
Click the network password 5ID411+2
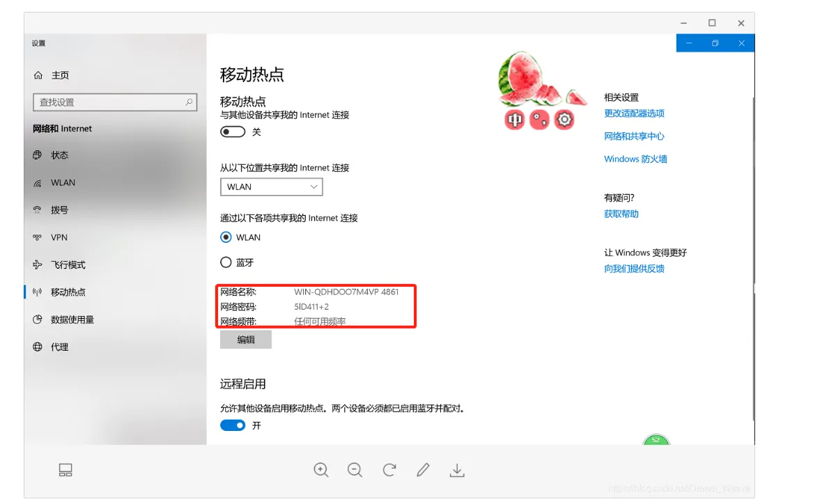pyautogui.click(x=311, y=306)
